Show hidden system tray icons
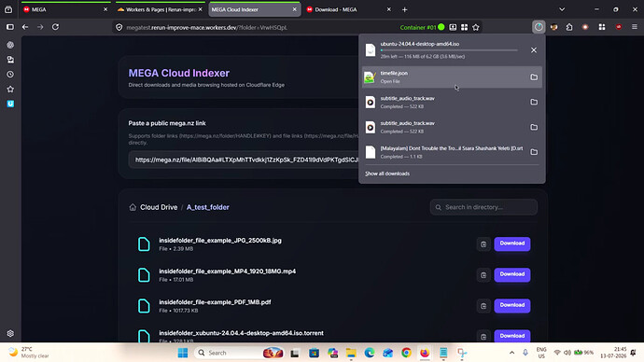Viewport: 644px width, 362px height. point(511,353)
